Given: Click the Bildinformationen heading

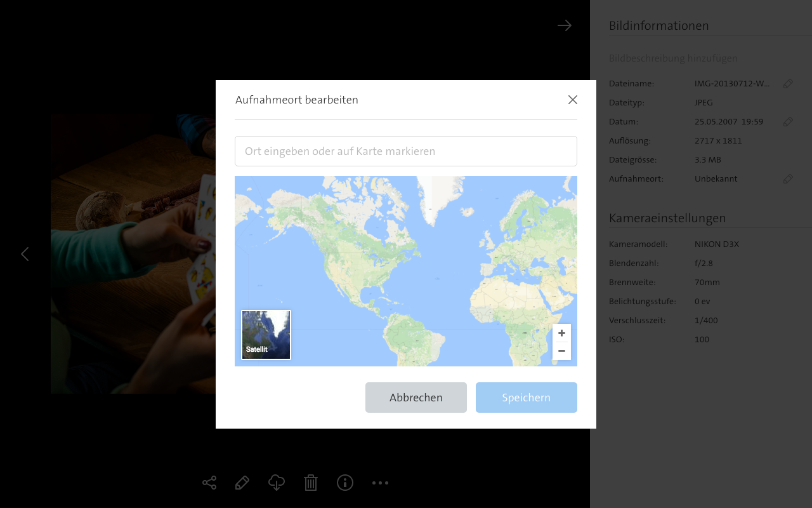Looking at the screenshot, I should click(659, 25).
